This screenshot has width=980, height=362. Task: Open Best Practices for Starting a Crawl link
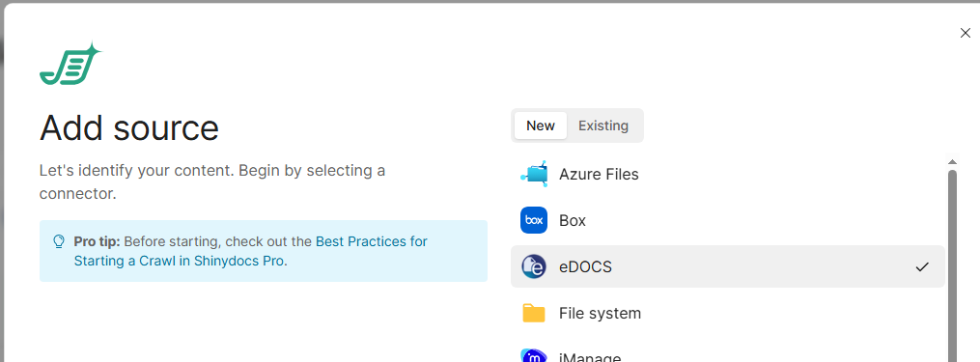[x=251, y=251]
